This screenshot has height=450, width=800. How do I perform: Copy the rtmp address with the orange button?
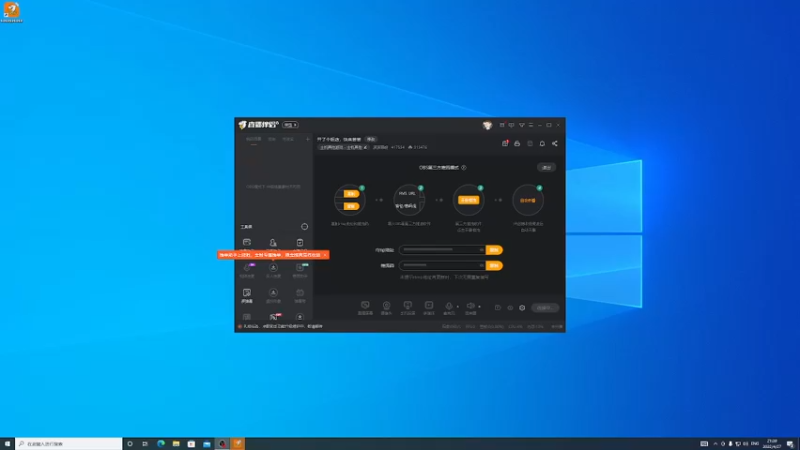tap(494, 250)
